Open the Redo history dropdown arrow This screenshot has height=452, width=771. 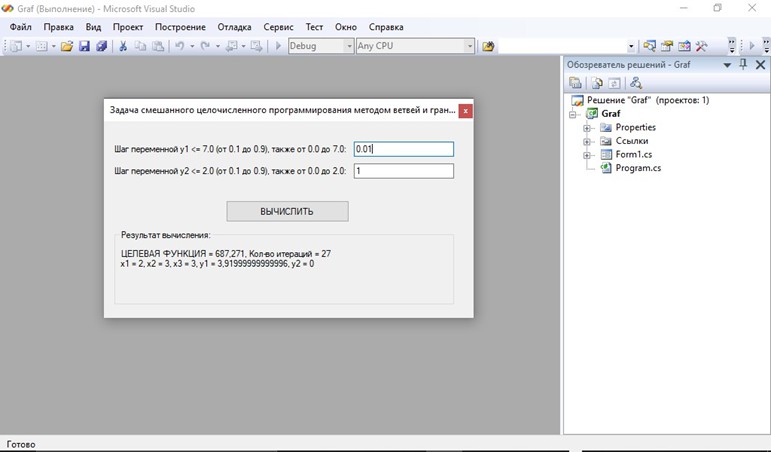tap(217, 46)
